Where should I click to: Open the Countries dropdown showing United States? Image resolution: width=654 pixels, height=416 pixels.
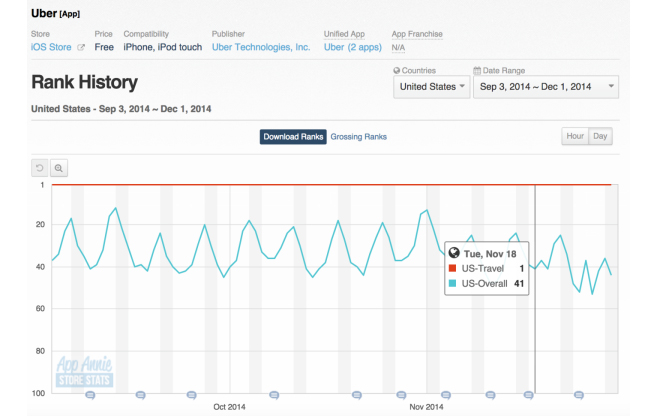point(431,87)
